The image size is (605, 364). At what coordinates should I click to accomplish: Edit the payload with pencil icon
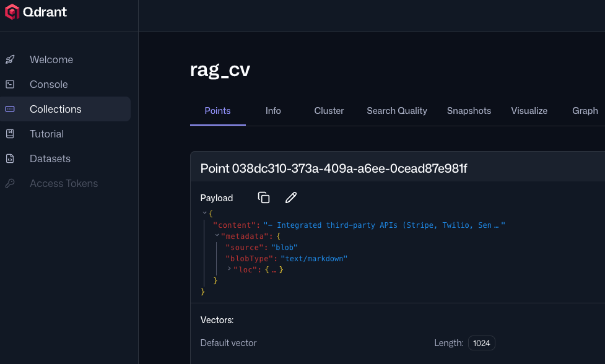(291, 197)
